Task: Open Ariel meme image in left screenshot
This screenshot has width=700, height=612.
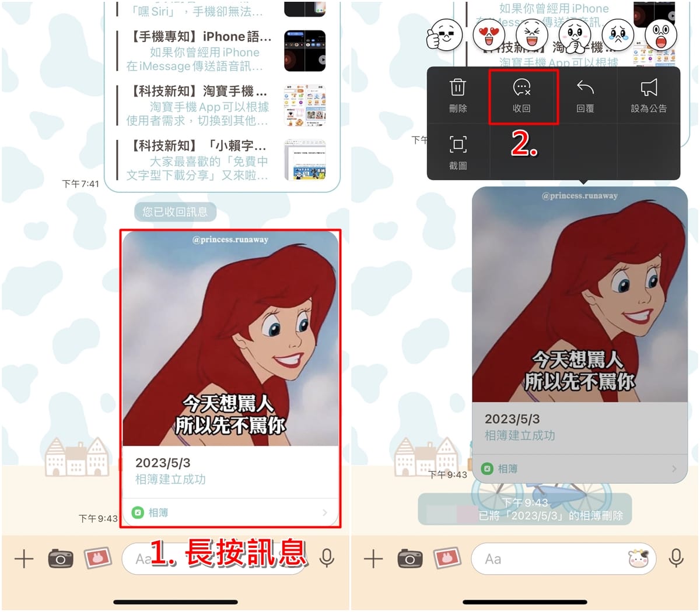Action: point(230,339)
